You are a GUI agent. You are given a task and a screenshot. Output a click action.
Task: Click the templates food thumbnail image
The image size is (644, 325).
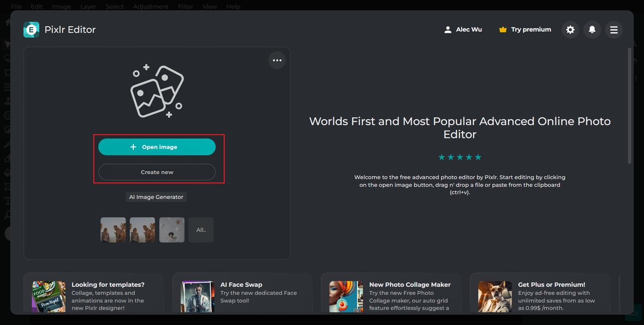tap(49, 297)
